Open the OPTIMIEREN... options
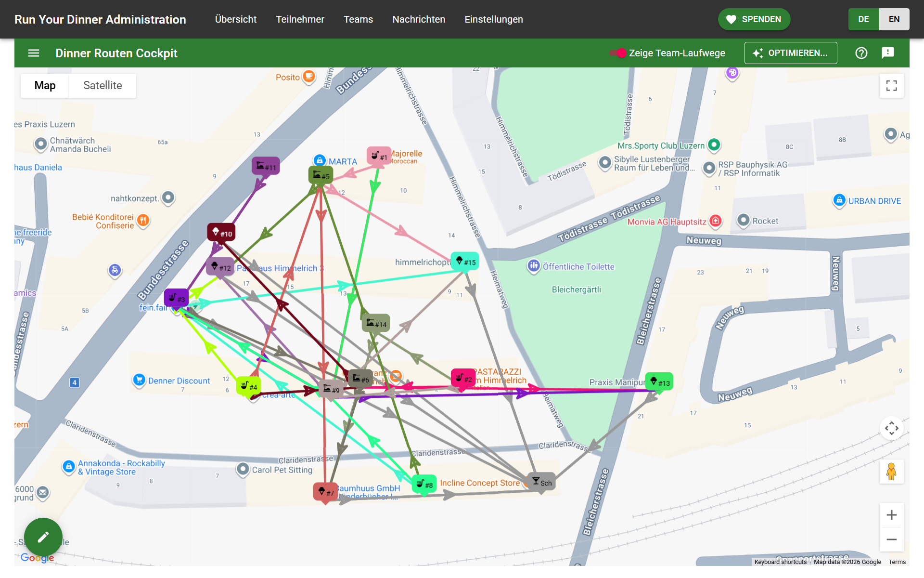The width and height of the screenshot is (924, 578). tap(791, 53)
